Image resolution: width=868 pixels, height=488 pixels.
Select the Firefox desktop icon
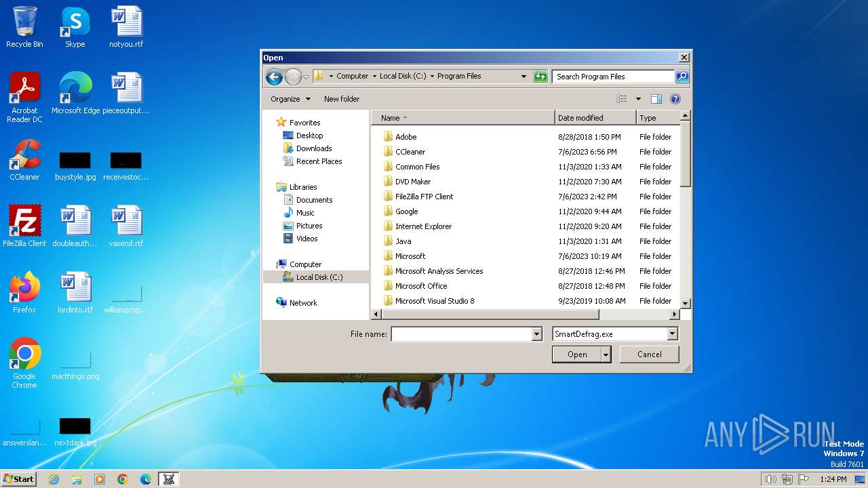(x=24, y=293)
